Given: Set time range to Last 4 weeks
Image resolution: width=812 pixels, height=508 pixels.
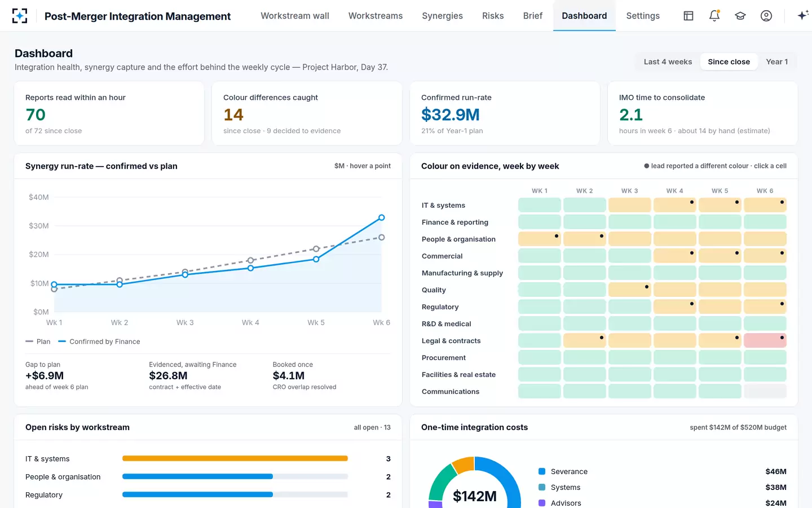Looking at the screenshot, I should pos(668,62).
